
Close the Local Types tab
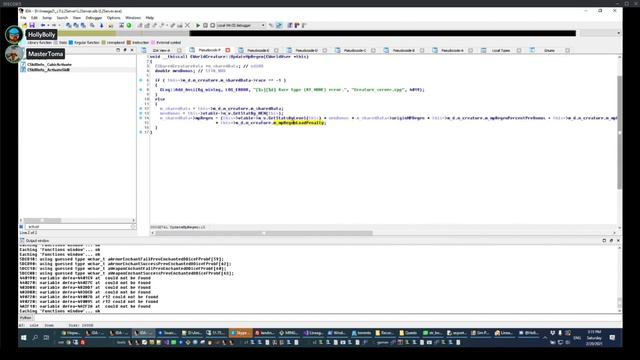519,50
